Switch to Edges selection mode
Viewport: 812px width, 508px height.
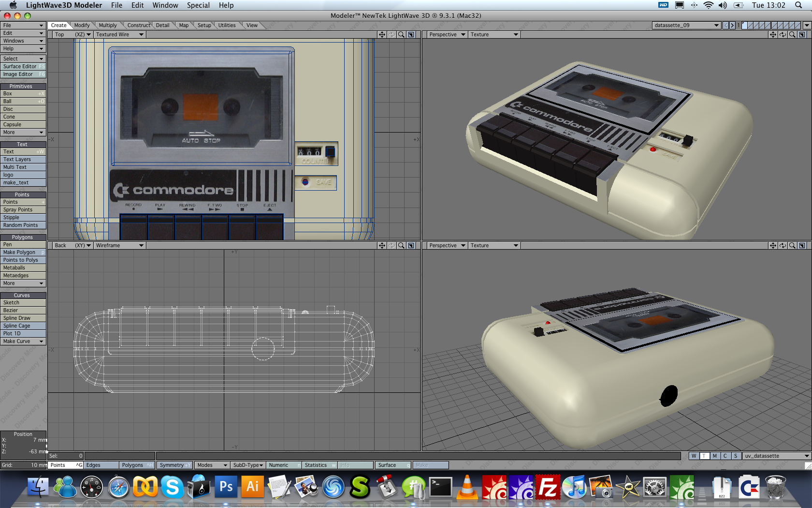pyautogui.click(x=101, y=465)
